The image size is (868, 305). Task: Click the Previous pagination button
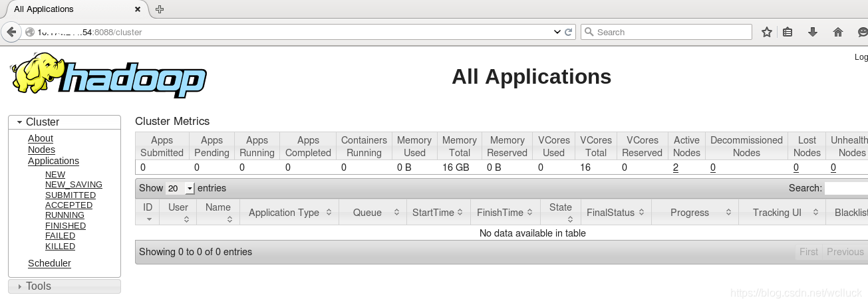coord(845,252)
